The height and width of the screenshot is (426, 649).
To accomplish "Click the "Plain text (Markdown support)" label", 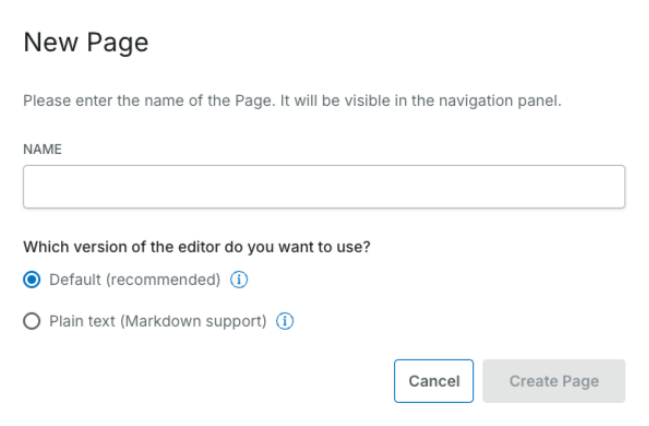I will coord(157,322).
